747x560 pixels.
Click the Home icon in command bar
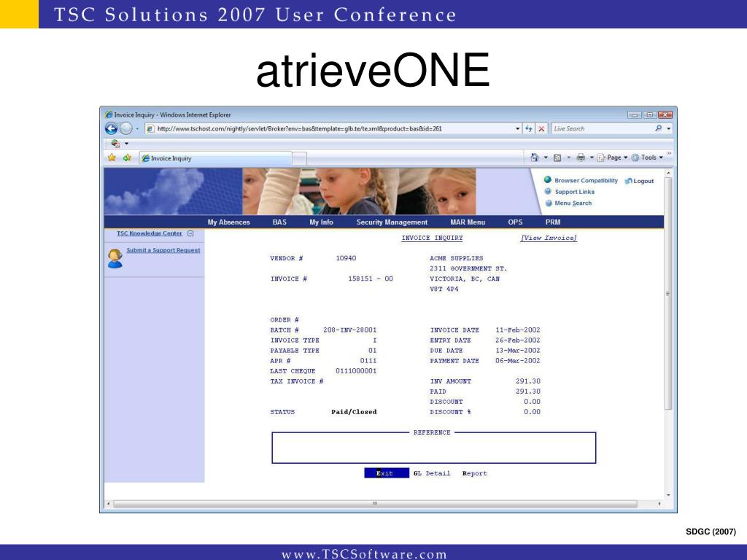click(535, 157)
